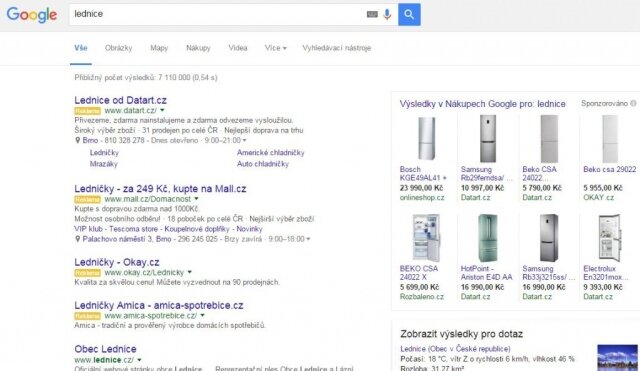This screenshot has height=371, width=640.
Task: Open Ledničky Amica result
Action: click(159, 305)
